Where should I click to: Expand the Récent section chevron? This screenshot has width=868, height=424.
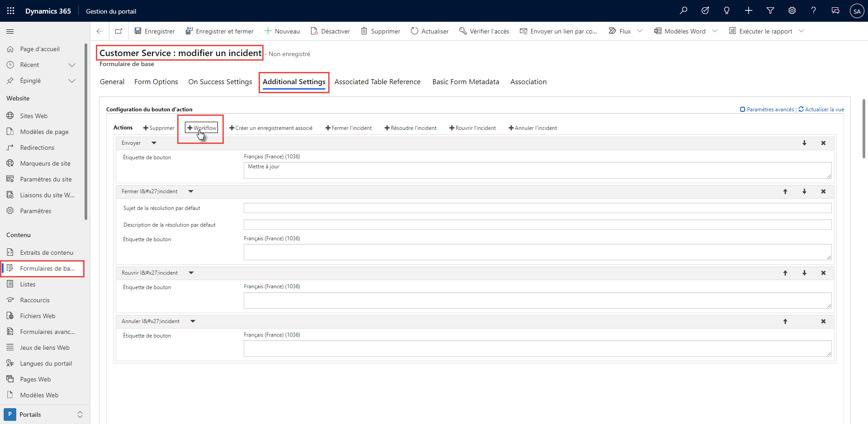click(x=71, y=65)
